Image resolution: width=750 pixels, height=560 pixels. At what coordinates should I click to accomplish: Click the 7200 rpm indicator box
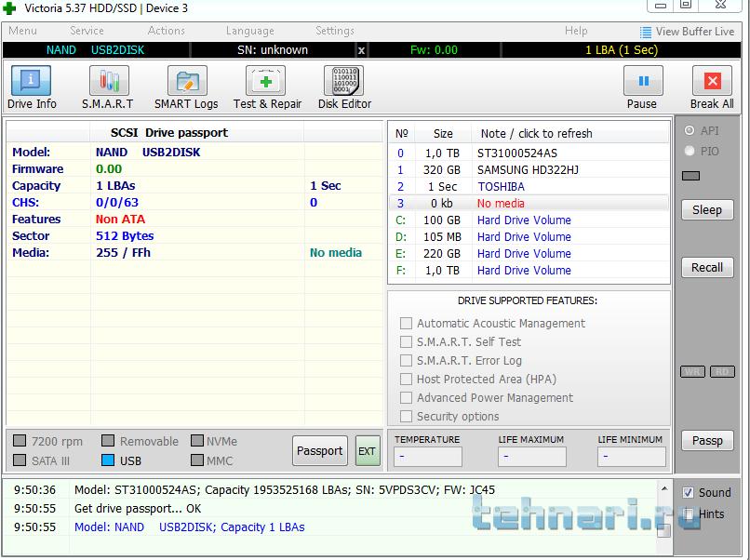coord(20,440)
